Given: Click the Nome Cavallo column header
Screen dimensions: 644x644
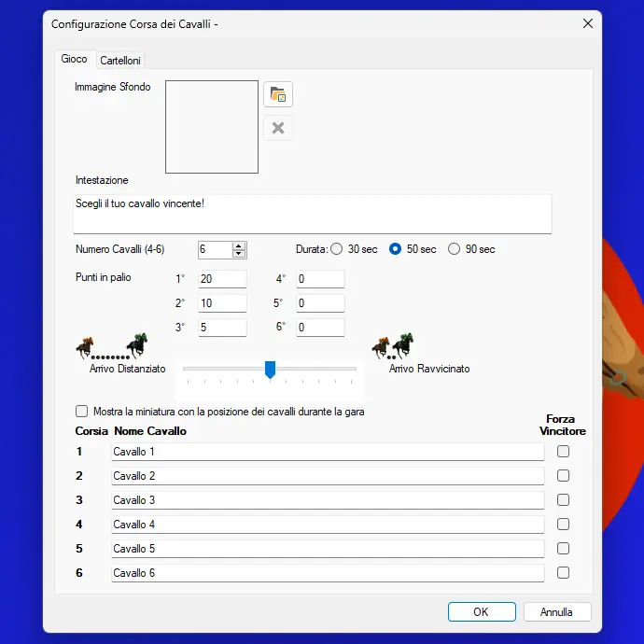Looking at the screenshot, I should (150, 431).
